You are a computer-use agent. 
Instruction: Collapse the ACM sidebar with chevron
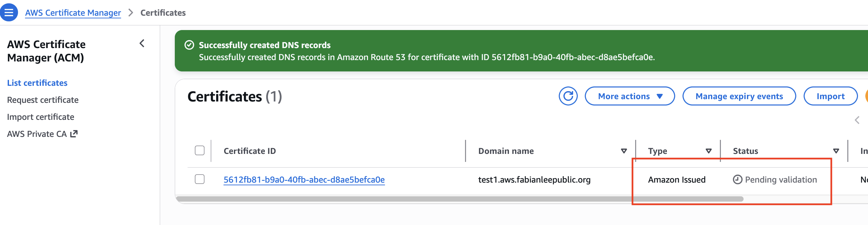pyautogui.click(x=142, y=43)
